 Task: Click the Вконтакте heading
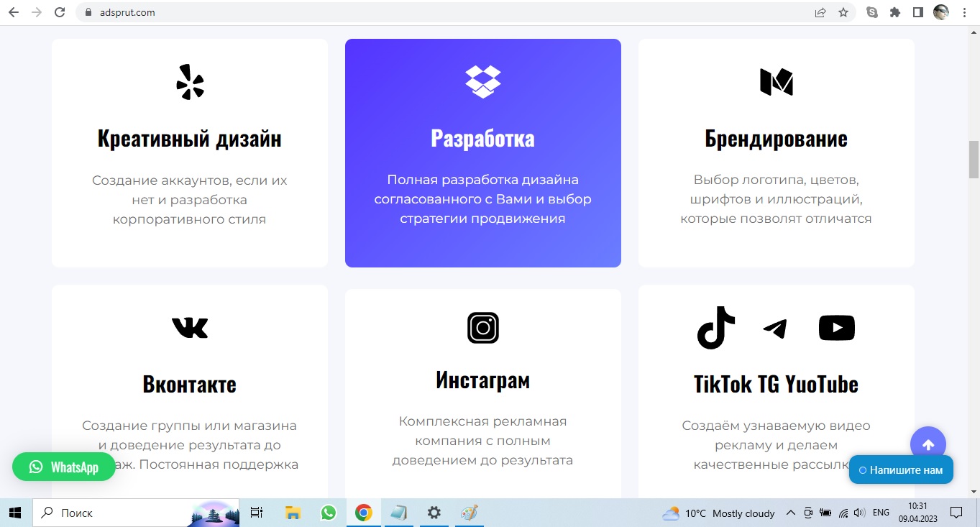190,384
